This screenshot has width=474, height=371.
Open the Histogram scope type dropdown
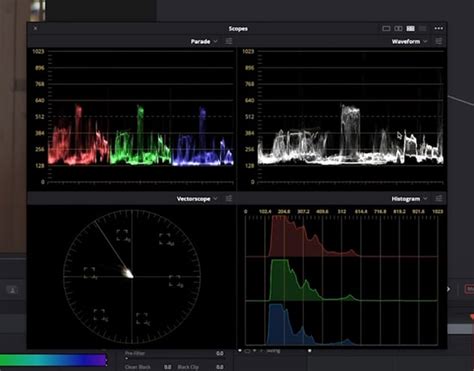click(409, 199)
